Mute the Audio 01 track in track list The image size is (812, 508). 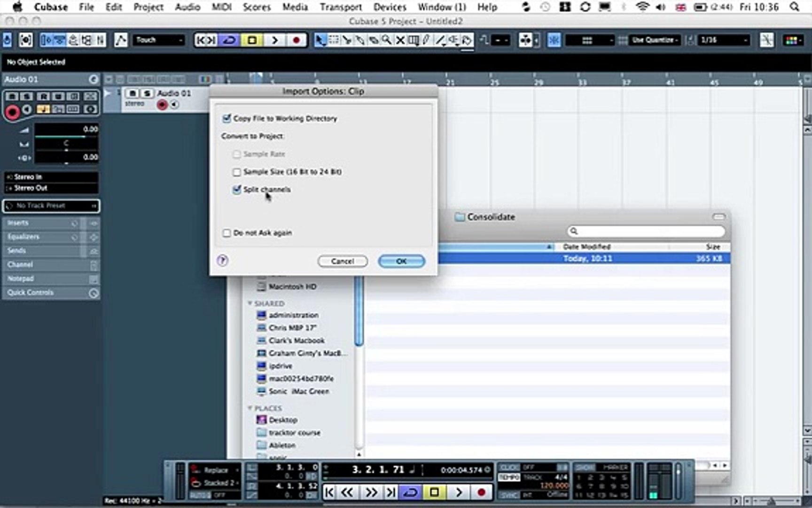pyautogui.click(x=133, y=93)
